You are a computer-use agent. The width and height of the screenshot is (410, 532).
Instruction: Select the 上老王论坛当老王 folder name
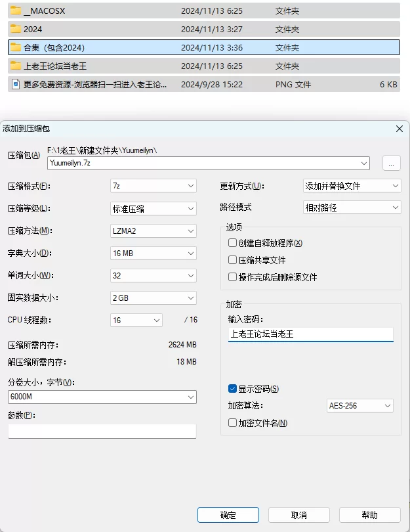point(55,66)
